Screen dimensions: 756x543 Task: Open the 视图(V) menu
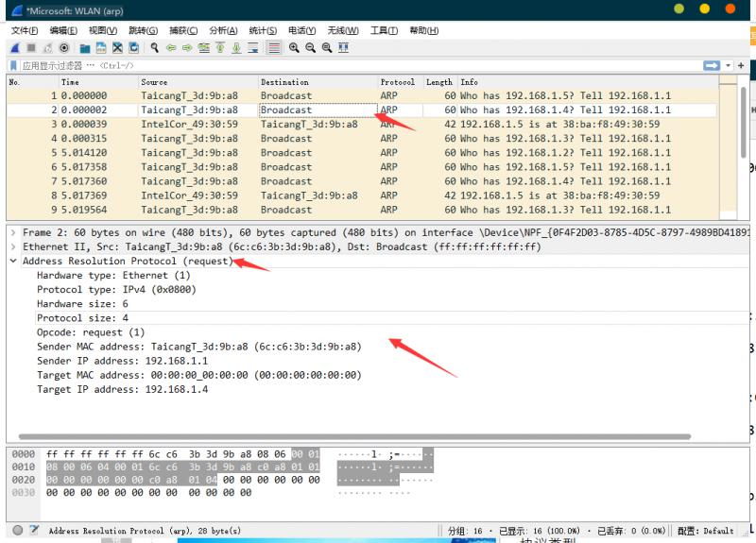[103, 30]
